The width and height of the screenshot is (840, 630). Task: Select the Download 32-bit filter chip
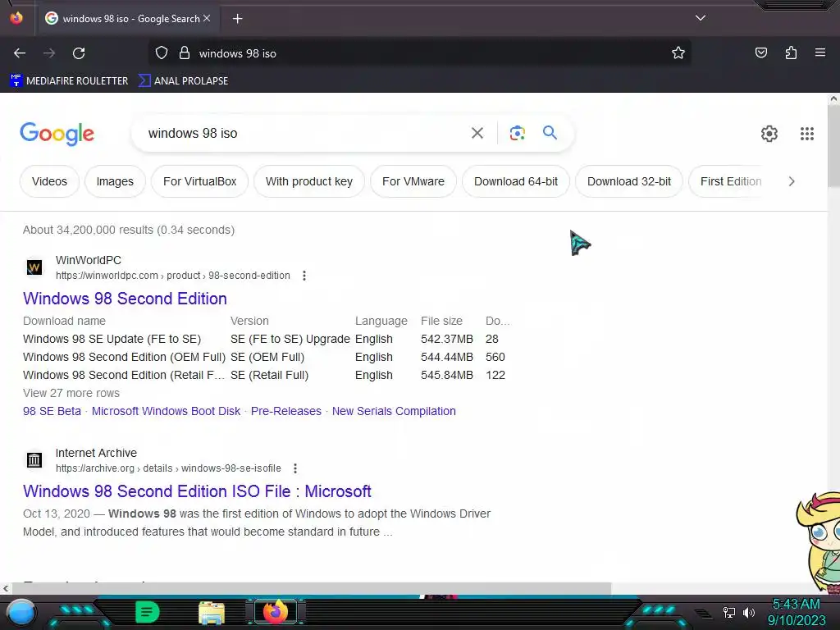[x=629, y=181]
